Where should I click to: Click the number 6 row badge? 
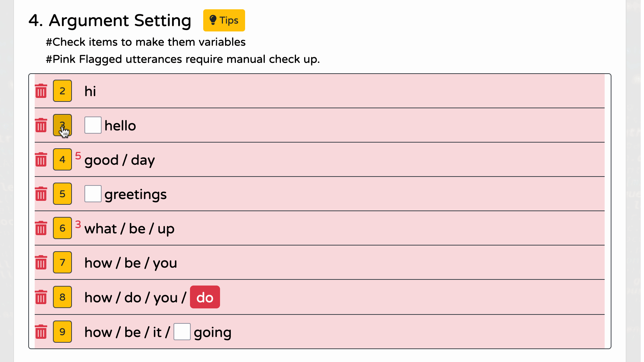(x=62, y=228)
